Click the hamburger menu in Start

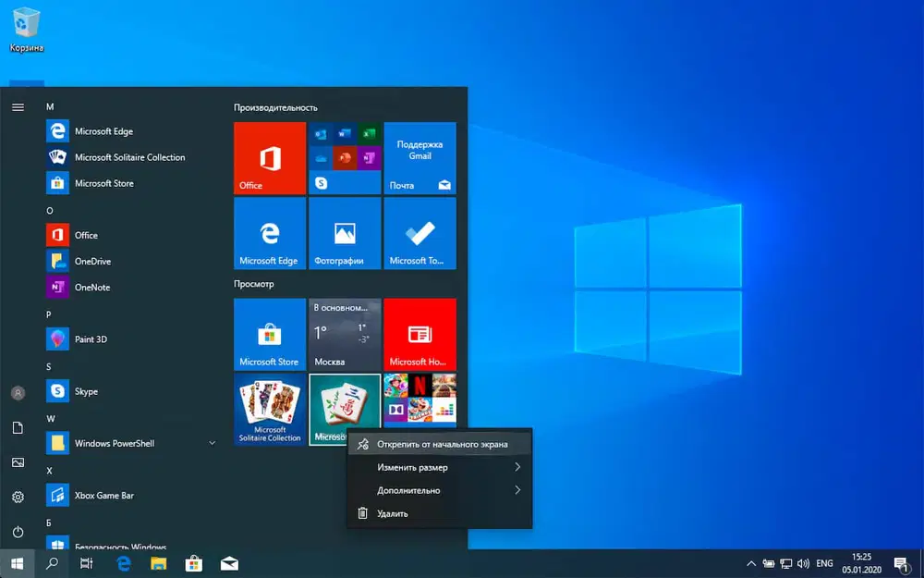coord(17,106)
